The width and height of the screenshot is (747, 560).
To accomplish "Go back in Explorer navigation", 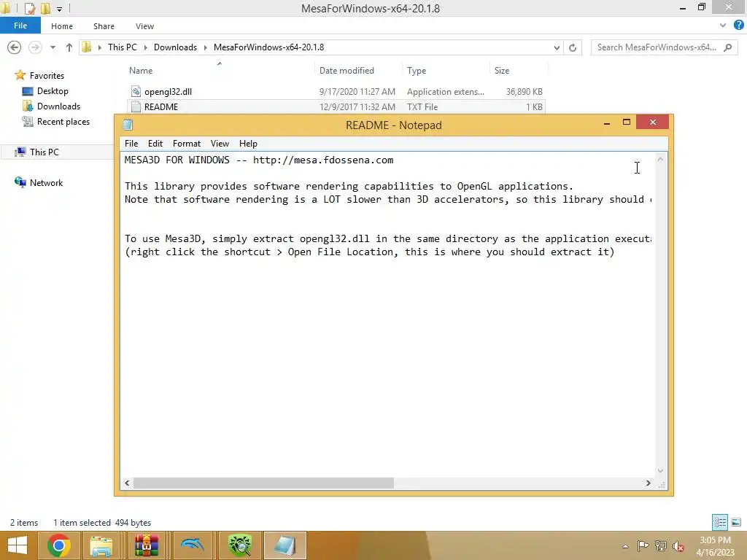I will tap(15, 47).
